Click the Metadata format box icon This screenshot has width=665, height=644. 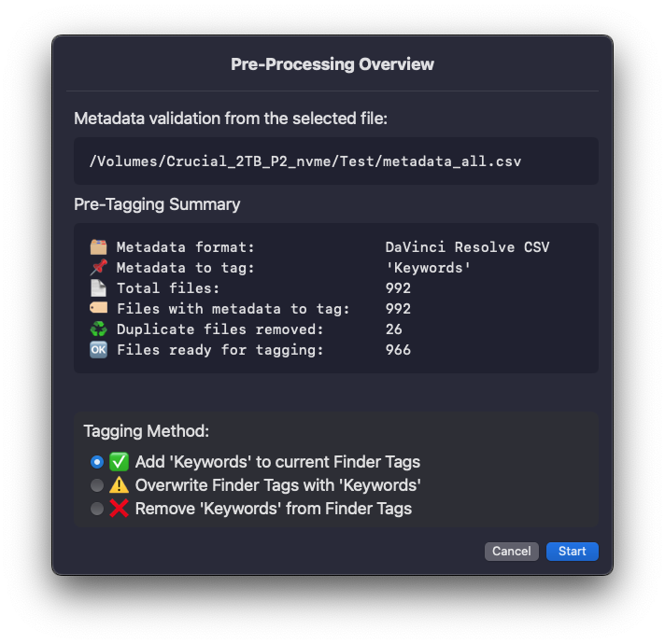98,247
